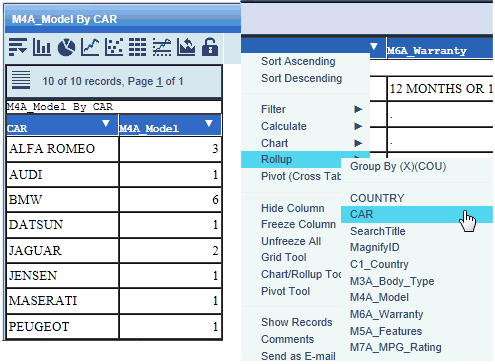Roll up by M6A_Warranty in submenu
495x364 pixels.
point(387,314)
